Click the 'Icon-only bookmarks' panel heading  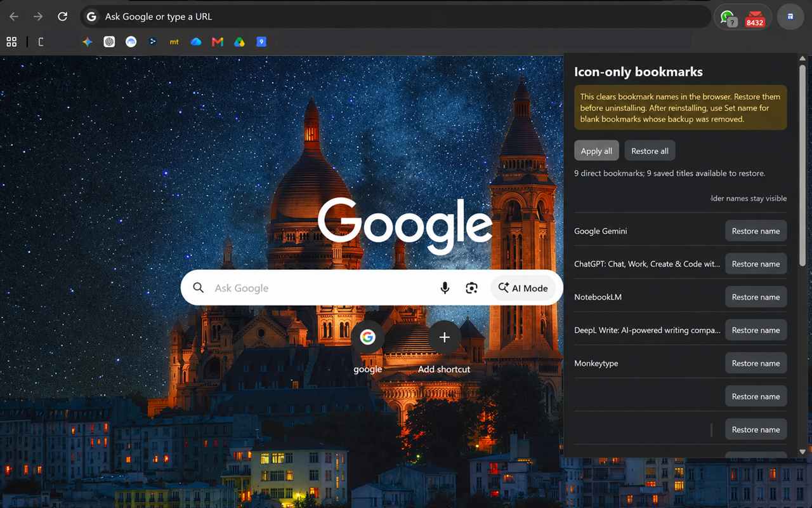[x=638, y=72]
